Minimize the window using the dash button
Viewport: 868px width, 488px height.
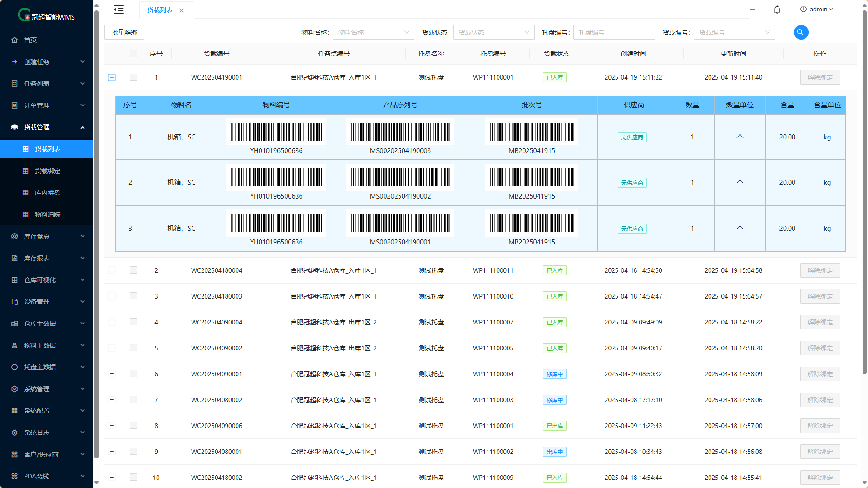(x=753, y=10)
